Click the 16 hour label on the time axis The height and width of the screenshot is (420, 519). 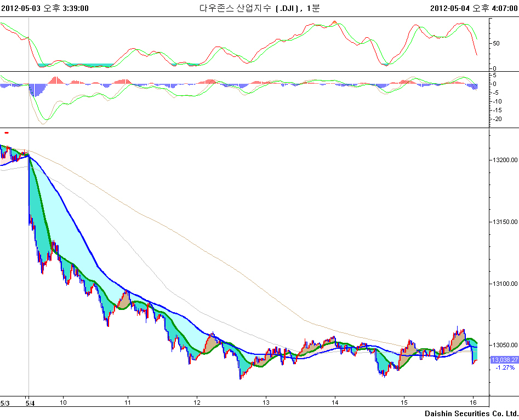tap(472, 402)
